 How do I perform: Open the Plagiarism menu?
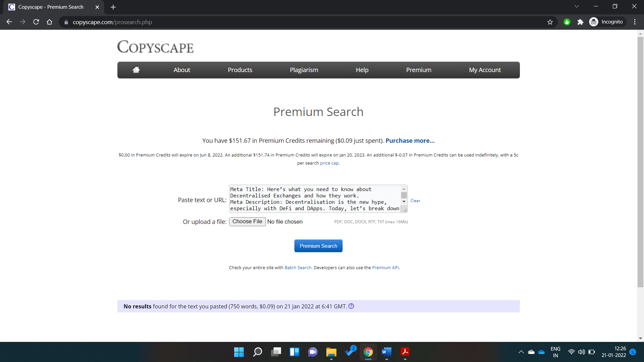(304, 70)
